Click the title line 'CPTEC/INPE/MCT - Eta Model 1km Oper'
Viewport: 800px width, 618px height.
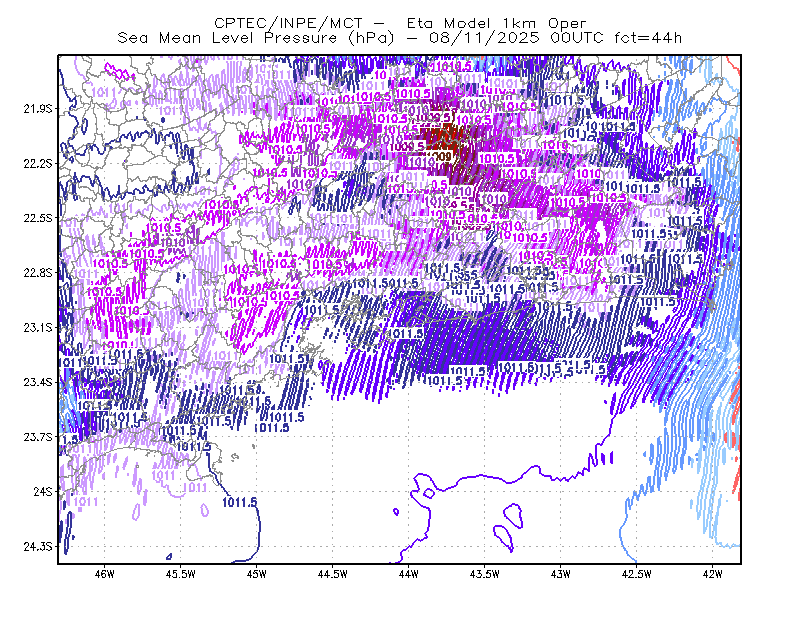click(x=400, y=23)
